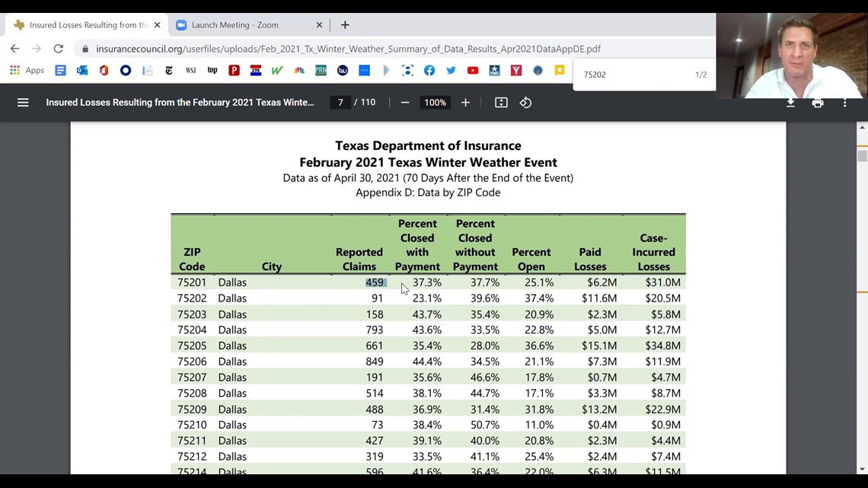Go forward to the next page

tap(37, 49)
